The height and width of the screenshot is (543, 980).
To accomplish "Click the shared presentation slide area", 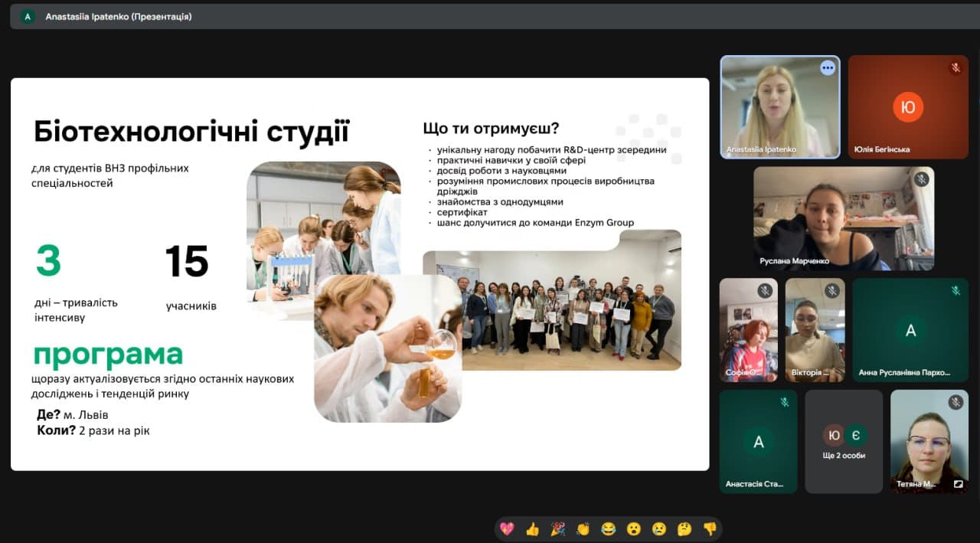I will pyautogui.click(x=360, y=274).
